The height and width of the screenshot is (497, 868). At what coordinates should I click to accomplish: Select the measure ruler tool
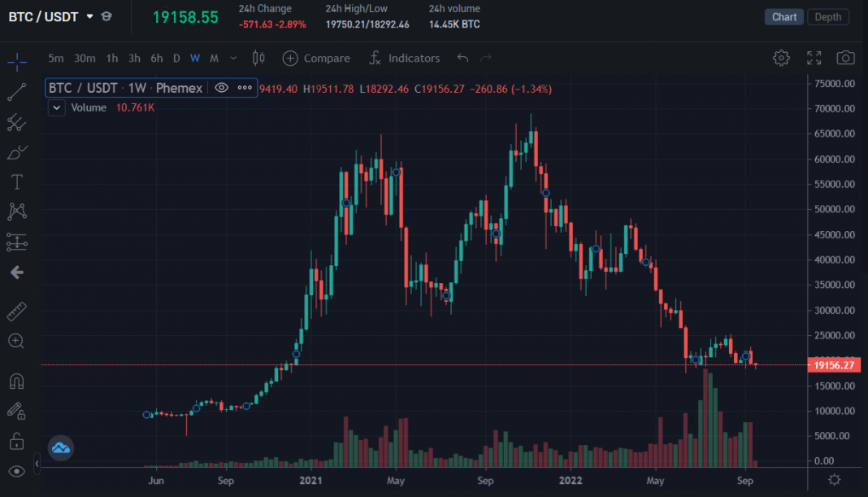pos(16,311)
